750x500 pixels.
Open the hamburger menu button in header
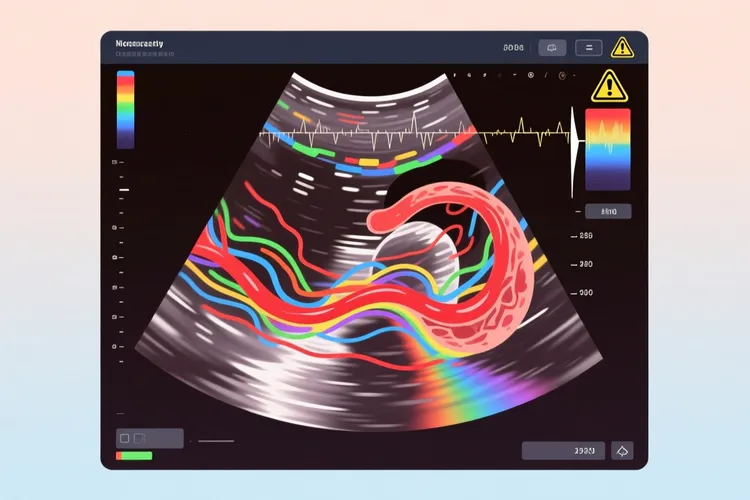point(588,47)
